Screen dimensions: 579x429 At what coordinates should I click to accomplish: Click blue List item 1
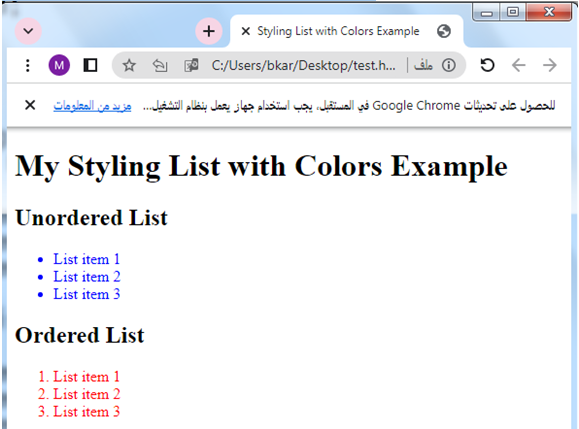(86, 259)
